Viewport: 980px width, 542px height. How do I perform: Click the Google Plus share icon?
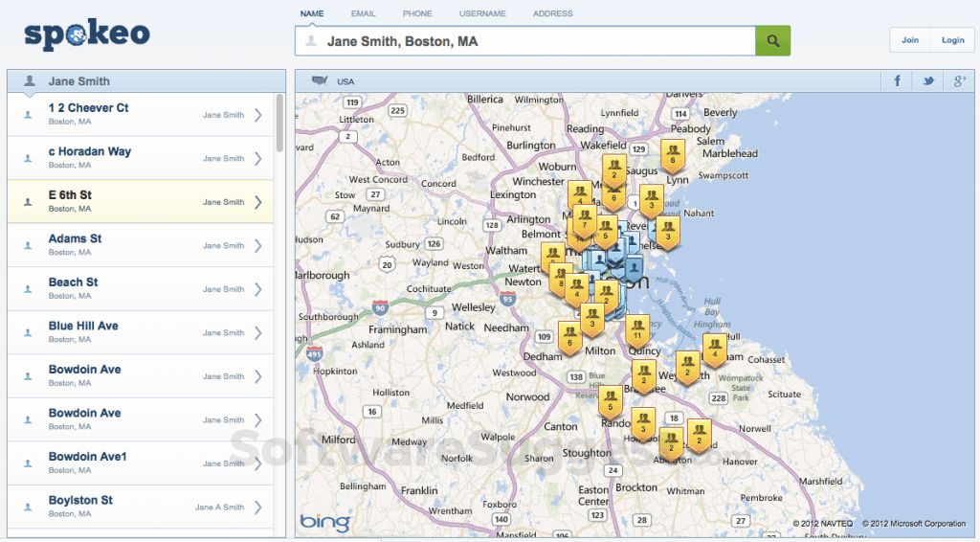coord(959,80)
